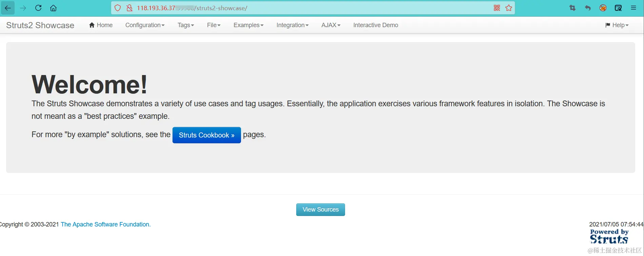
Task: Expand the AJAX dropdown menu
Action: 331,25
